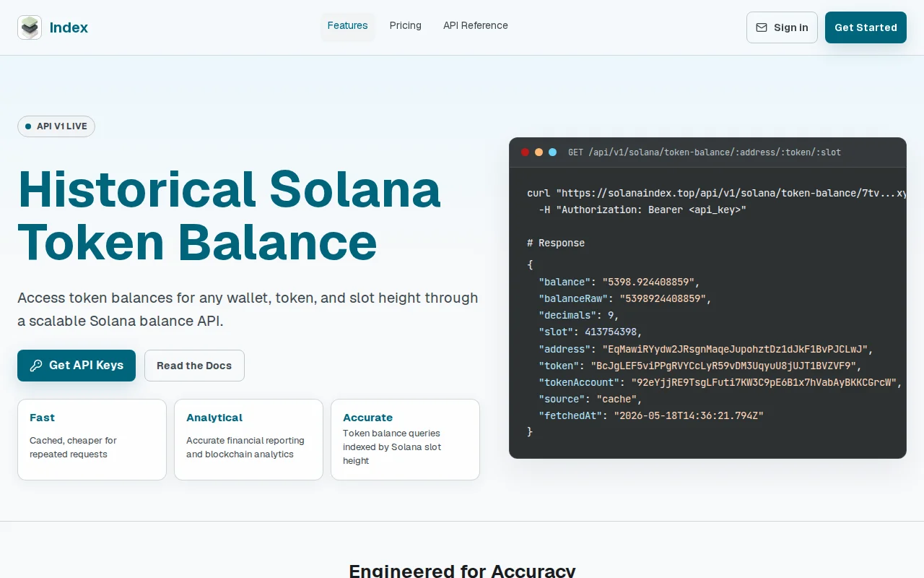Click the blue dot in code window
Viewport: 924px width, 578px height.
click(552, 152)
